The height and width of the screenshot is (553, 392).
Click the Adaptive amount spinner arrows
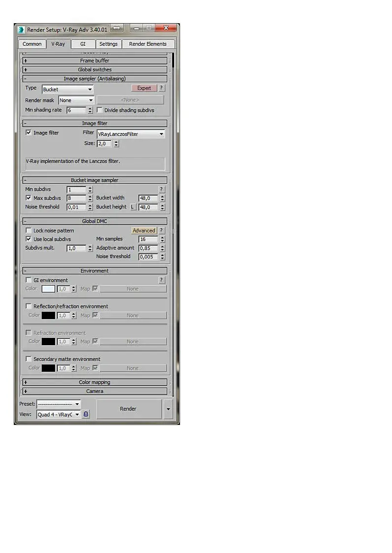coord(162,248)
